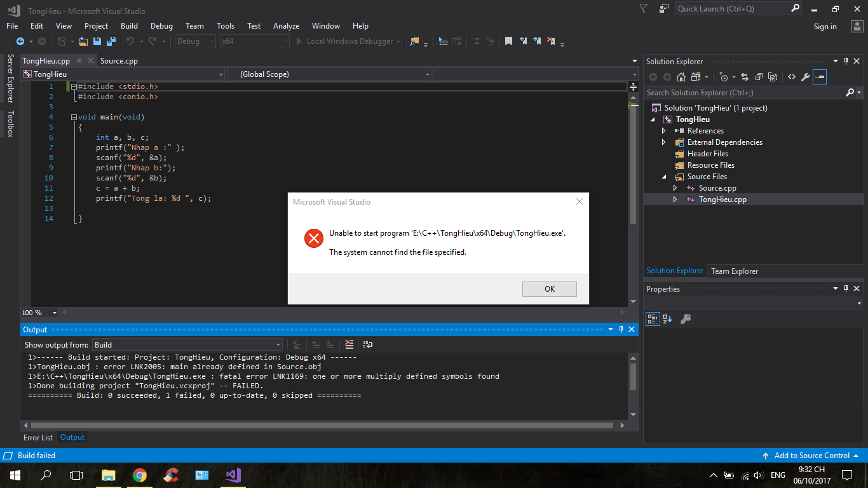868x488 pixels.
Task: Open the 'Show output from' Build dropdown
Action: coord(187,344)
